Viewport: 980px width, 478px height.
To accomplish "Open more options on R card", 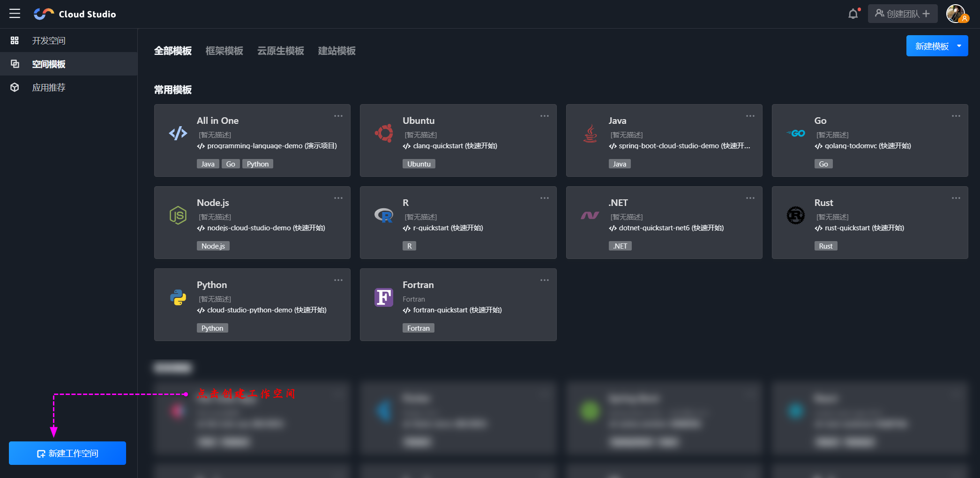I will pos(544,198).
